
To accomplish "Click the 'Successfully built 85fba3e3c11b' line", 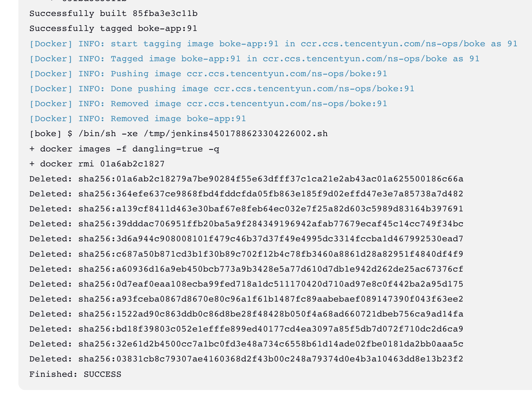I will tap(113, 14).
